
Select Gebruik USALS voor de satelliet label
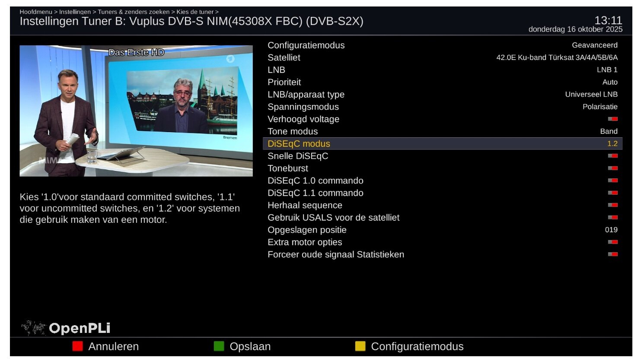pos(333,218)
